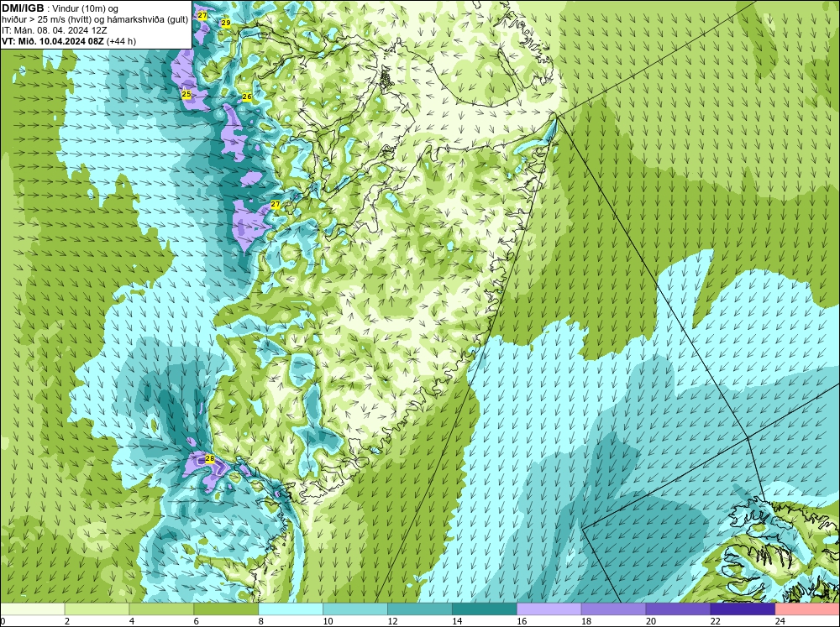Viewport: 840px width, 627px height.
Task: Select the yellow gust label 25
Action: point(186,94)
